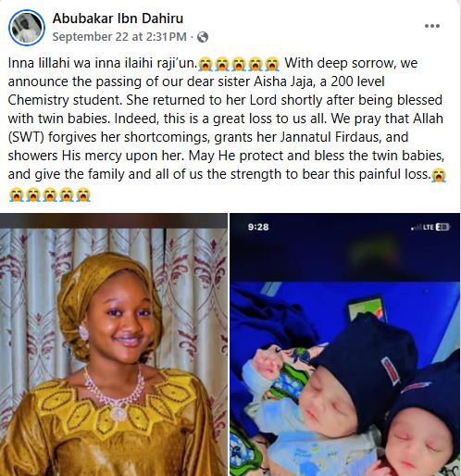Open the September 22 at 2:31 PM timestamp
The image size is (461, 476).
point(119,37)
